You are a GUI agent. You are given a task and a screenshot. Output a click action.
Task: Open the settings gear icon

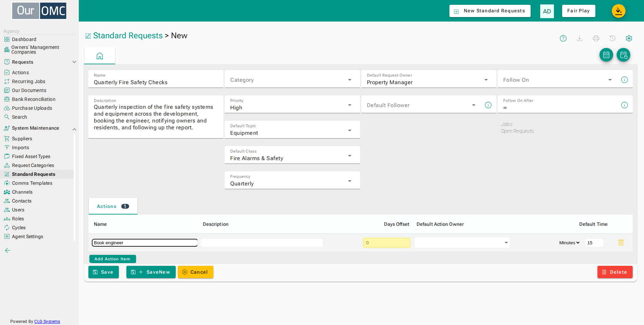(x=629, y=38)
